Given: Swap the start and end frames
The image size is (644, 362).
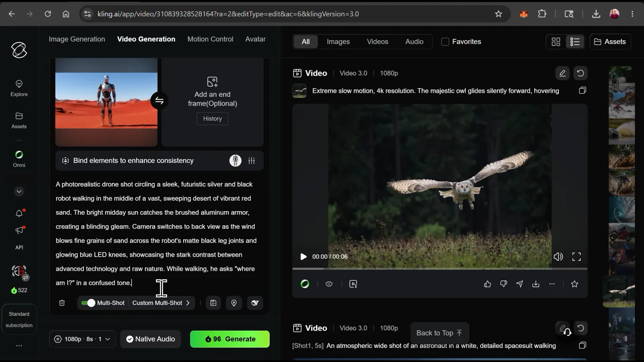Looking at the screenshot, I should tap(159, 101).
